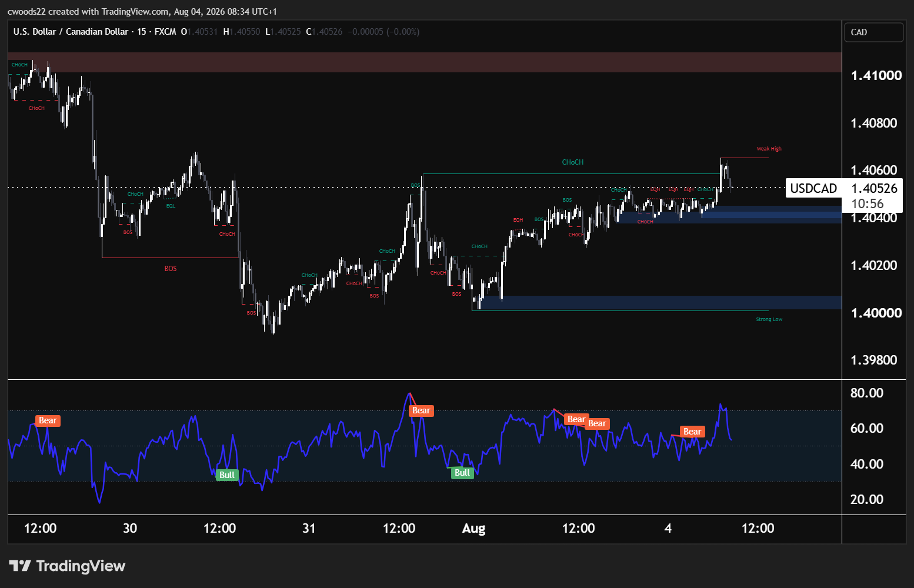
Task: Click the high value H1.40550
Action: tap(242, 32)
